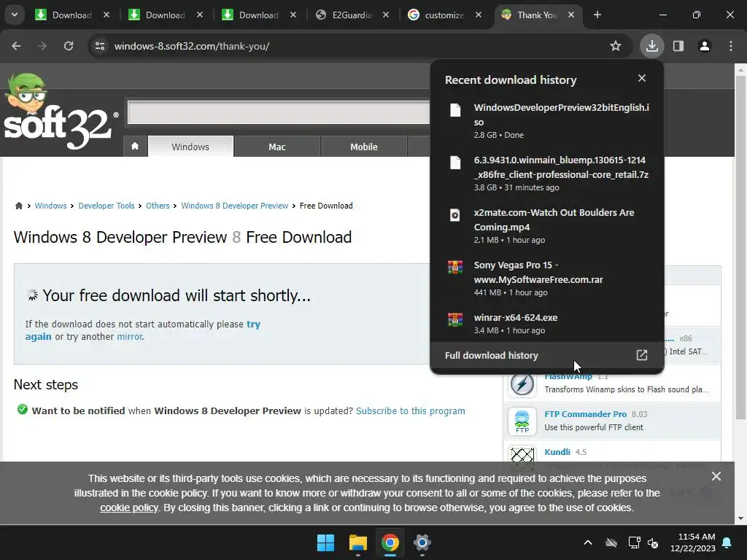Open the Sony Vegas Pro 15 rar download
This screenshot has width=747, height=560.
click(547, 278)
